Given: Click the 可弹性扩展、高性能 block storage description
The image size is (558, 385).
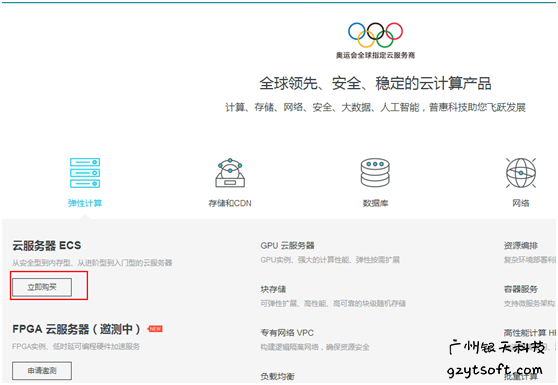Looking at the screenshot, I should pyautogui.click(x=333, y=304).
